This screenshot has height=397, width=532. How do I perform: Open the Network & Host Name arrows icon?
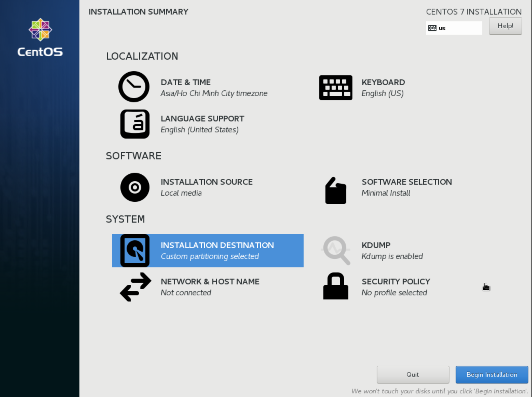pyautogui.click(x=135, y=287)
